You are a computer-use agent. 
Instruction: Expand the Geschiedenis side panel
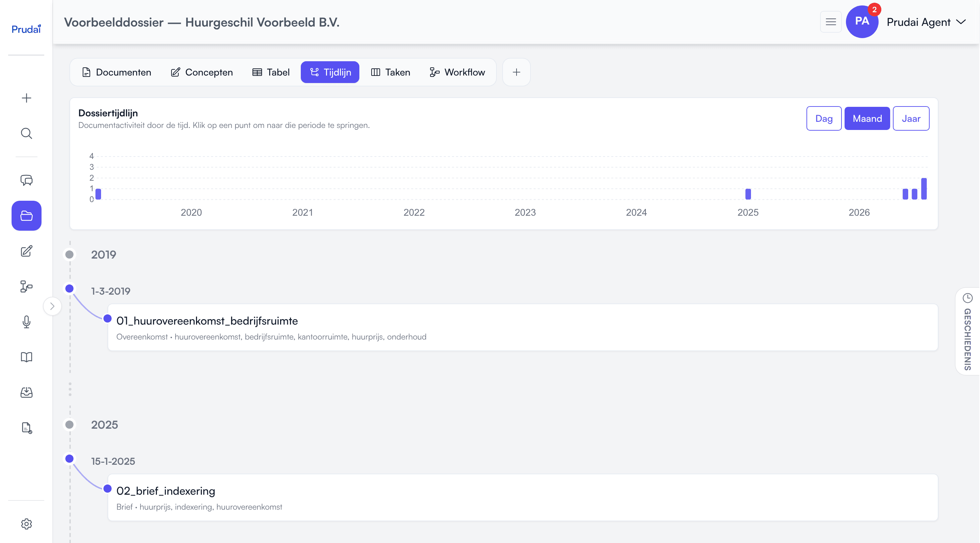pyautogui.click(x=967, y=331)
